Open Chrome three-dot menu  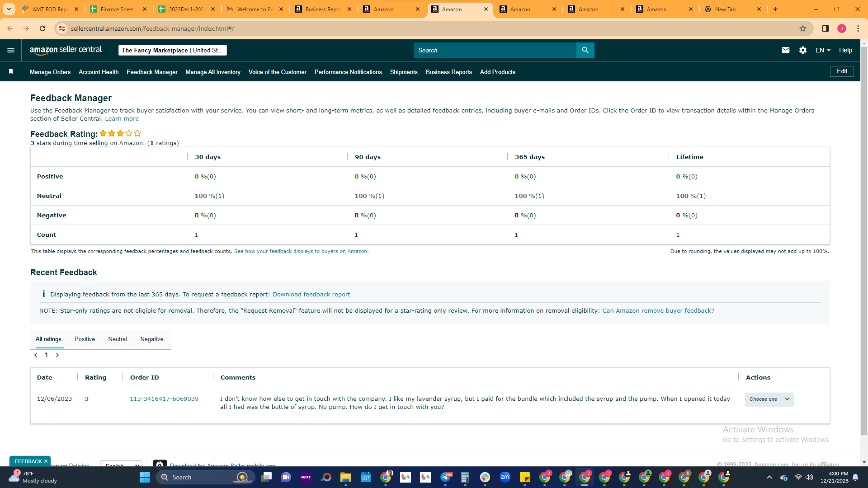point(858,28)
